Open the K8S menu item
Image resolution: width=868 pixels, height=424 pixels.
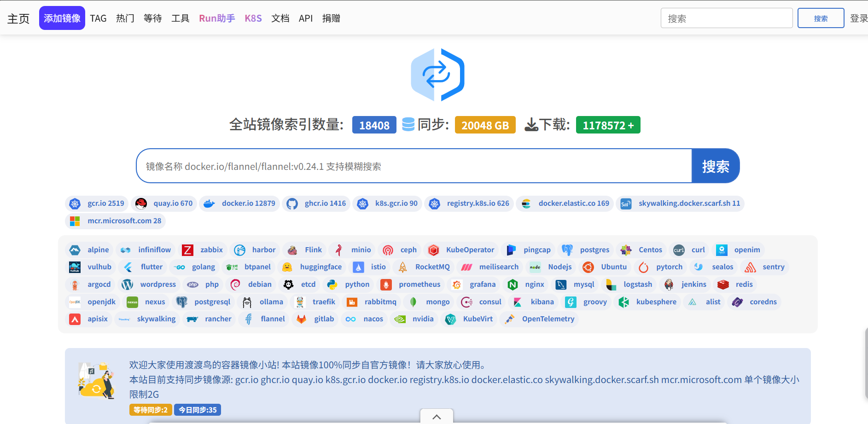coord(253,18)
